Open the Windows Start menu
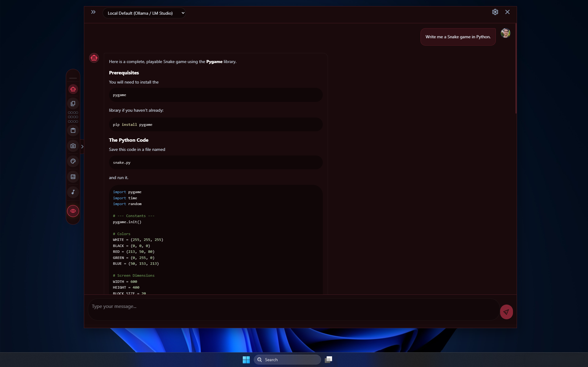 point(246,360)
